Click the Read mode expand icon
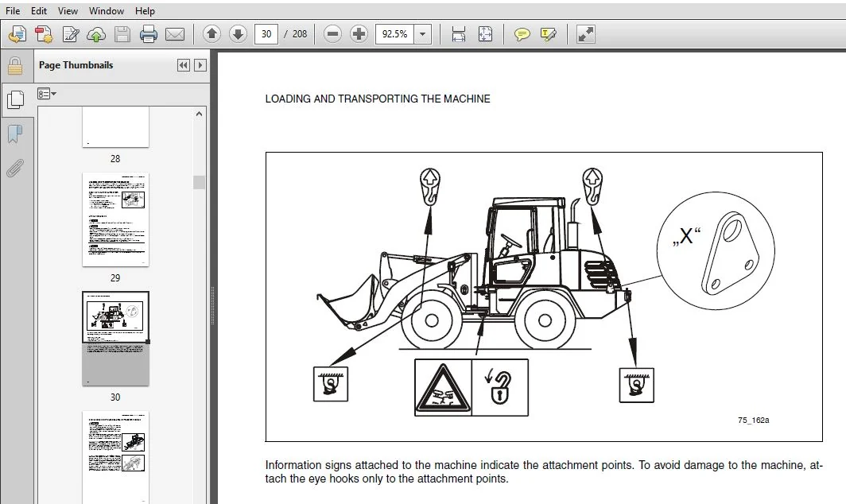Screen dimensions: 846x504 tap(585, 34)
